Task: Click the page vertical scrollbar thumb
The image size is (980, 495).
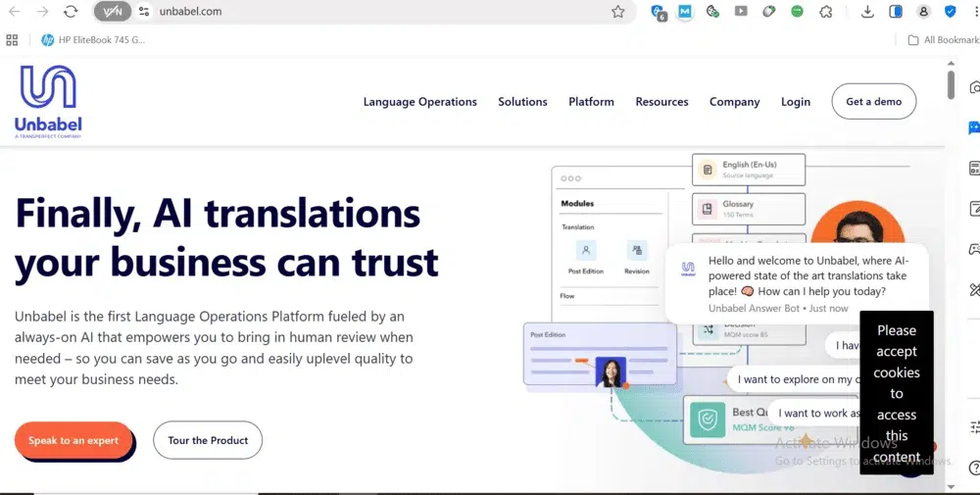Action: pos(951,84)
